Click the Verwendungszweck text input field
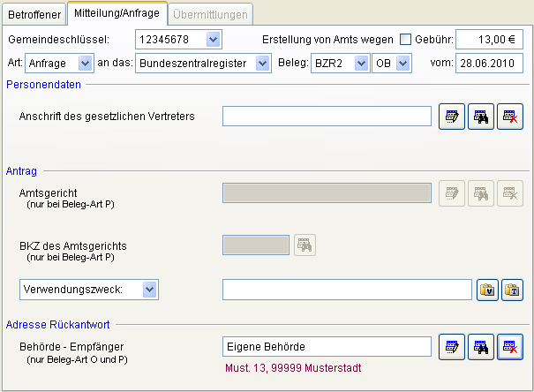The image size is (534, 392). [x=347, y=290]
